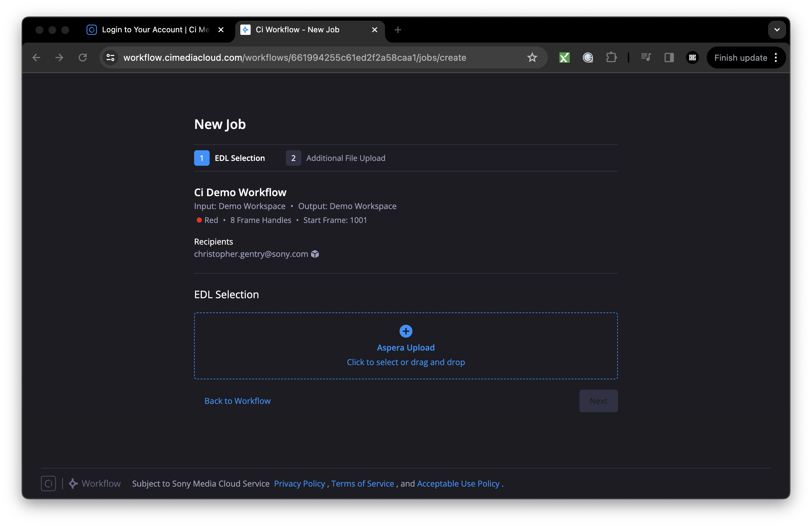Viewport: 812px width, 526px height.
Task: Click the Ci Demo Workflow heading
Action: 240,192
